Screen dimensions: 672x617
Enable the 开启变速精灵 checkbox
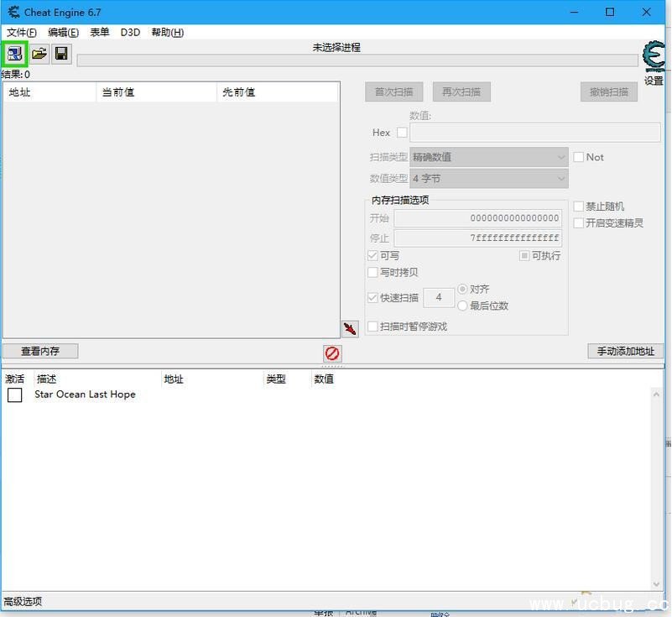(579, 223)
